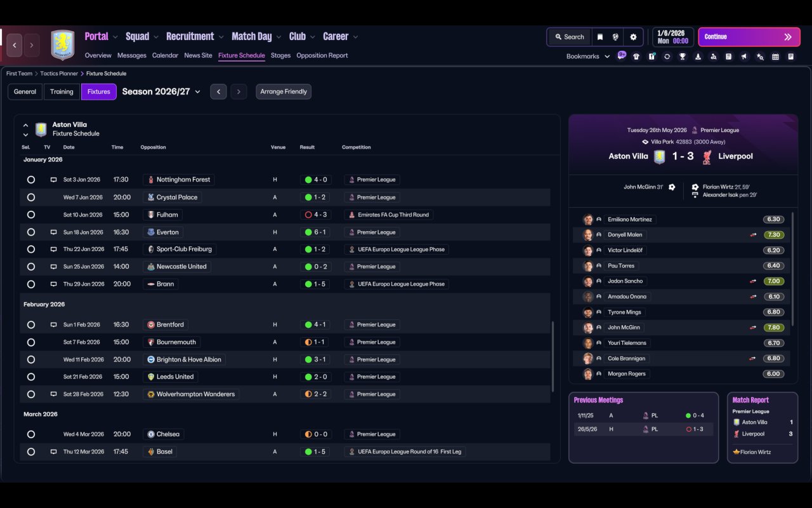Image resolution: width=812 pixels, height=508 pixels.
Task: Select the Crystal Palace fixture radio button
Action: point(31,197)
